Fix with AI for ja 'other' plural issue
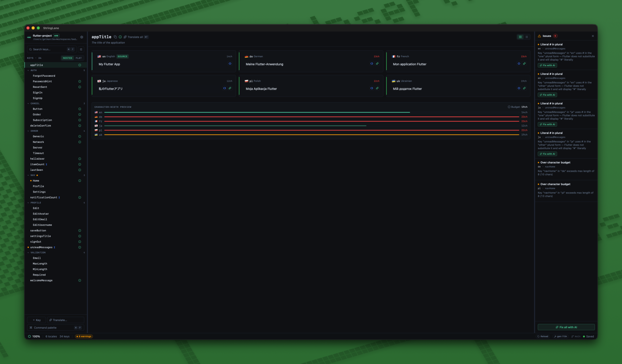Screen dimensions: 622x364 (x=547, y=154)
